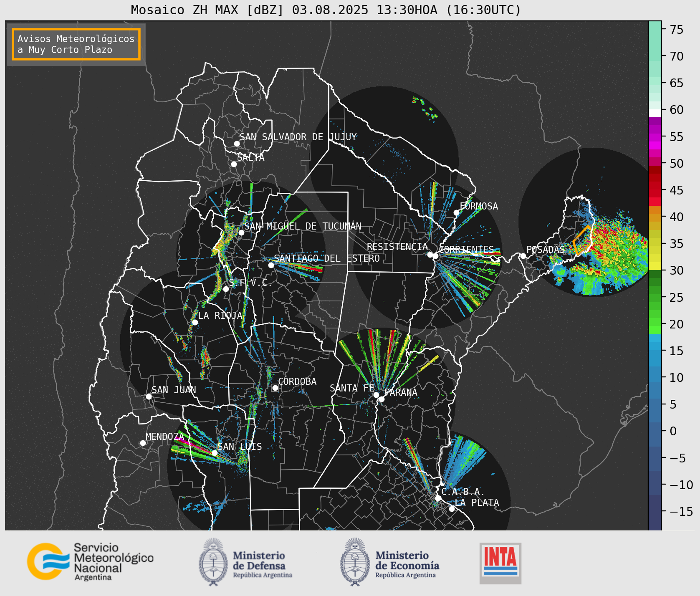Screen dimensions: 700x596
Task: Click the San Miguel de Tucumán marker
Action: 241,232
